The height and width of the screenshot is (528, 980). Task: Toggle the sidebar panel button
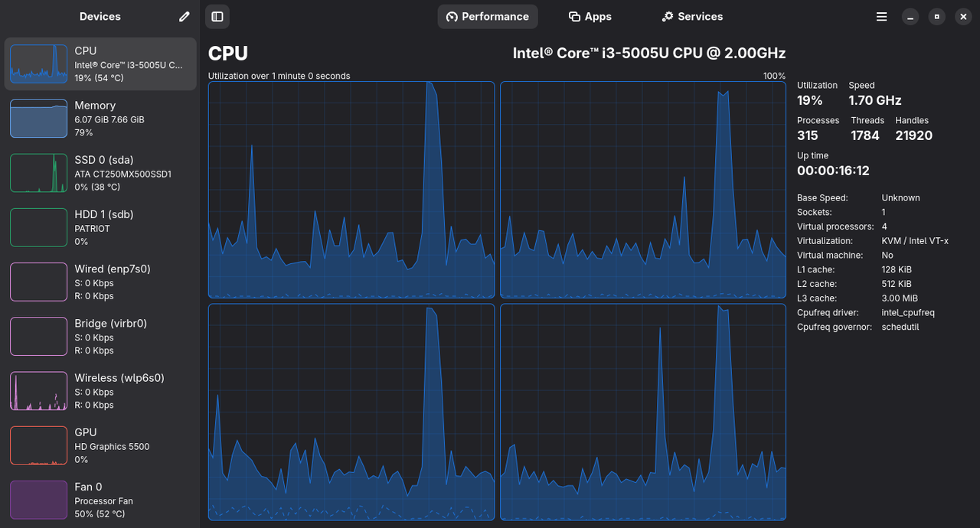click(217, 16)
